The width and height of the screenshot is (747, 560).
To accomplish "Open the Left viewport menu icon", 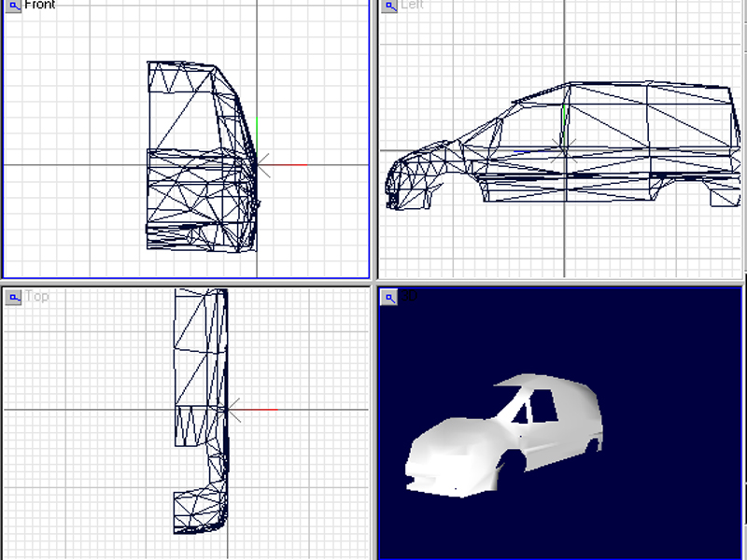I will (x=389, y=6).
